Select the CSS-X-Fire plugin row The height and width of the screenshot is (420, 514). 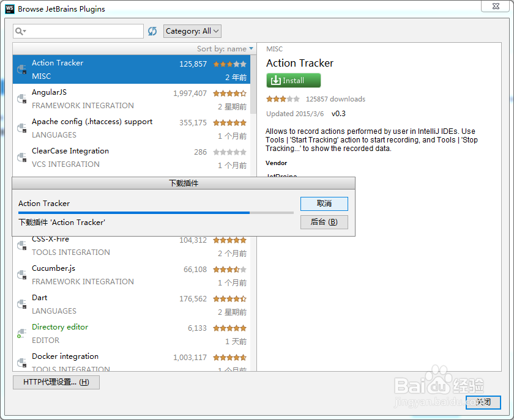pos(132,248)
